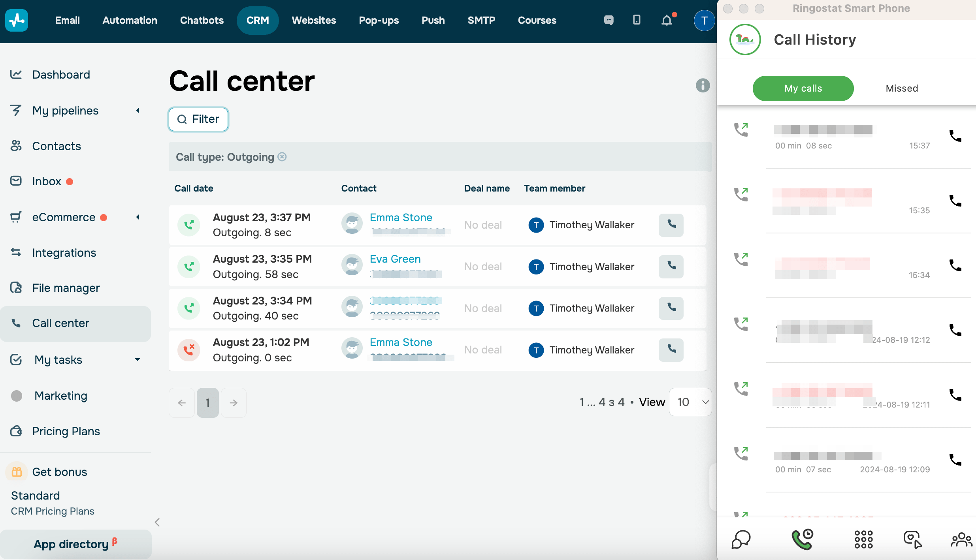Open Pop-ups in the top navigation

pyautogui.click(x=379, y=20)
